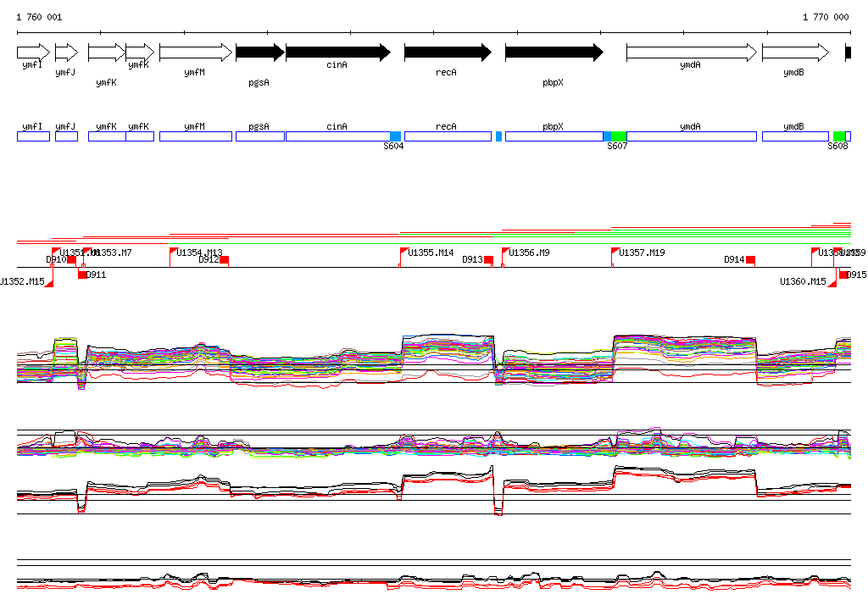Click the blue-outlined recA segment box
The image size is (868, 605).
tap(448, 136)
